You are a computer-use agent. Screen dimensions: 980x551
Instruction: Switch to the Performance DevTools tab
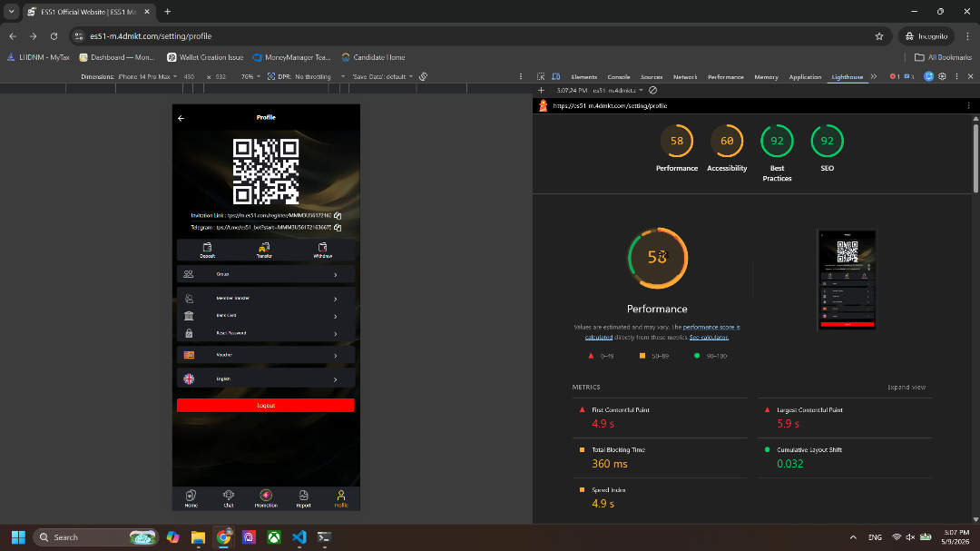(726, 76)
